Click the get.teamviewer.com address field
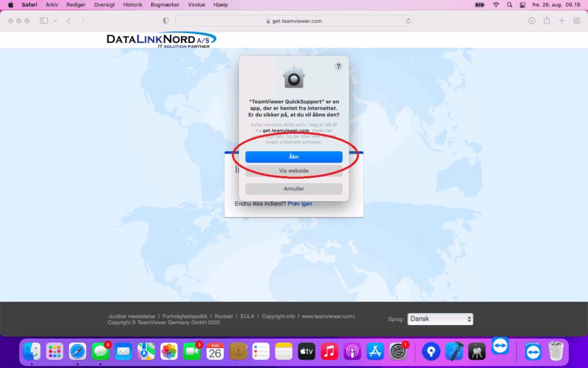Viewport: 588px width, 368px height. click(293, 21)
